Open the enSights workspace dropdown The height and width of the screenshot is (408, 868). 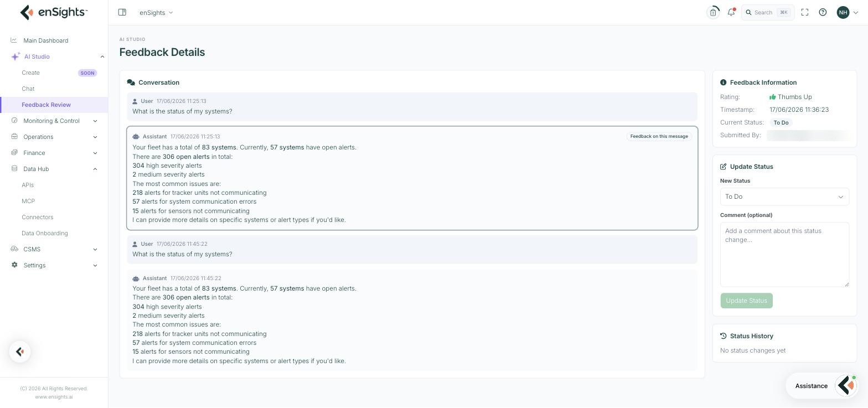coord(156,12)
